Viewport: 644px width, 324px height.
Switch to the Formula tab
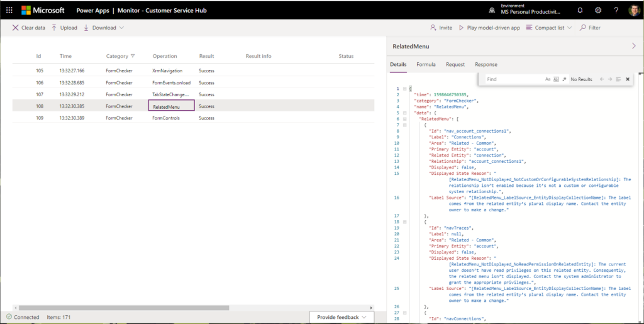[426, 64]
